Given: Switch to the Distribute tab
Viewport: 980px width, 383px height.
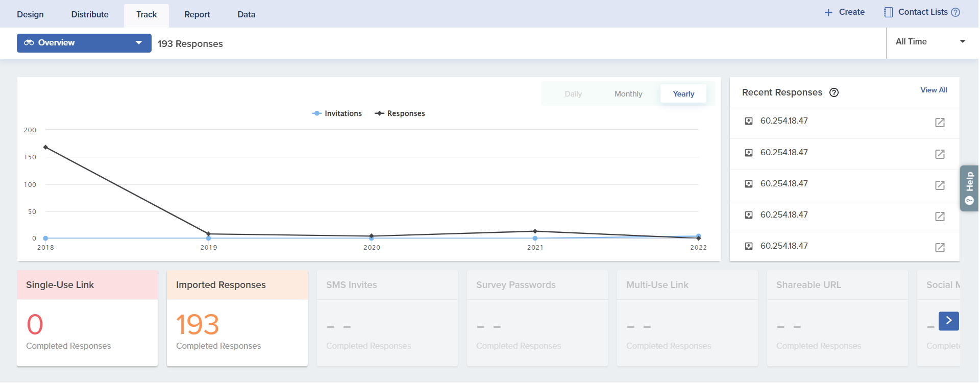Looking at the screenshot, I should pyautogui.click(x=90, y=14).
